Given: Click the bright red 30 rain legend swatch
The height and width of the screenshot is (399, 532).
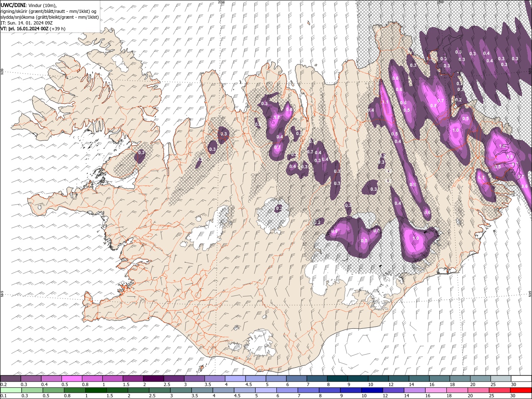Looking at the screenshot, I should pyautogui.click(x=521, y=390).
